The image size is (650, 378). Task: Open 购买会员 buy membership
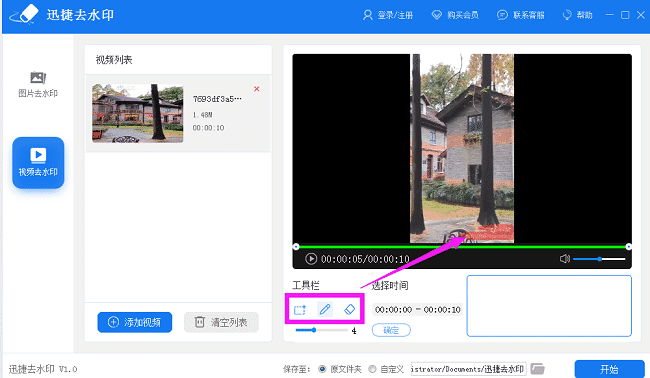tap(455, 15)
